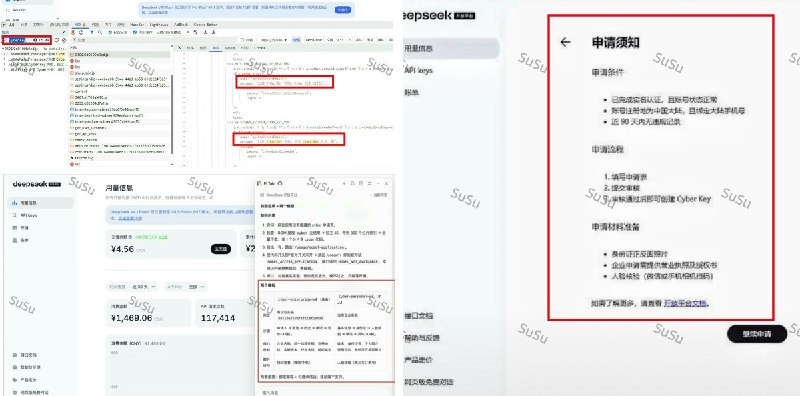Click the filter funnel icon in network toolbar
The width and height of the screenshot is (800, 396).
pyautogui.click(x=92, y=33)
